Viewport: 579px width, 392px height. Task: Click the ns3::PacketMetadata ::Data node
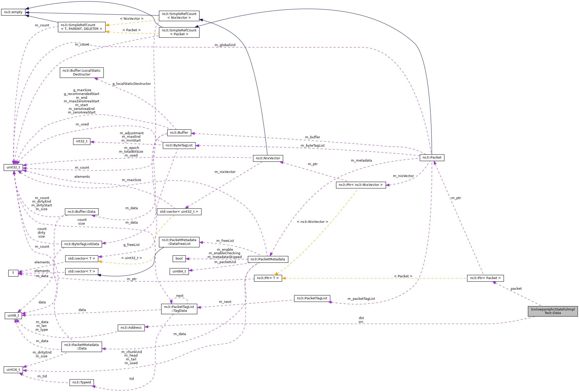82,347
